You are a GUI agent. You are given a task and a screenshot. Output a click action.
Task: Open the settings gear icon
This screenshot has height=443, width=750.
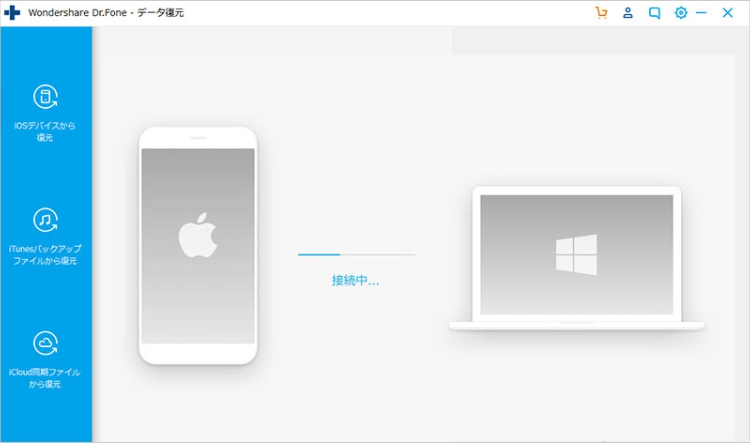click(x=681, y=12)
